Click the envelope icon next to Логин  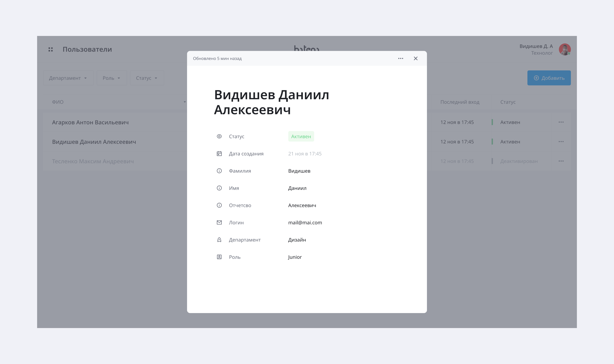tap(219, 222)
